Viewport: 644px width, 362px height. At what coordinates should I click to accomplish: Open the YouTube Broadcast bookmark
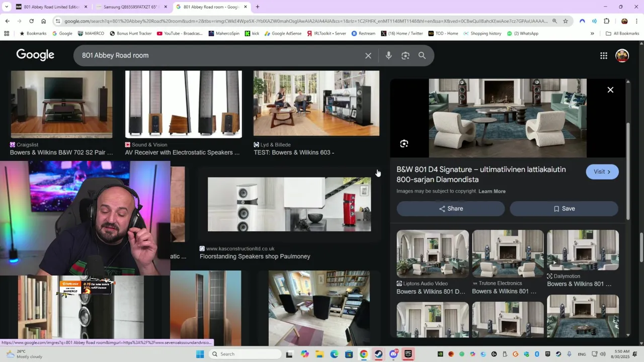click(x=180, y=34)
